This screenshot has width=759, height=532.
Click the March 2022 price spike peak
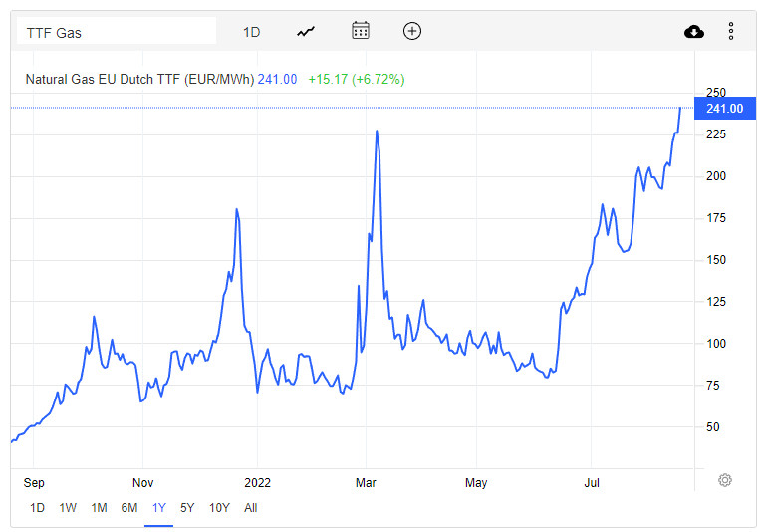[x=377, y=131]
